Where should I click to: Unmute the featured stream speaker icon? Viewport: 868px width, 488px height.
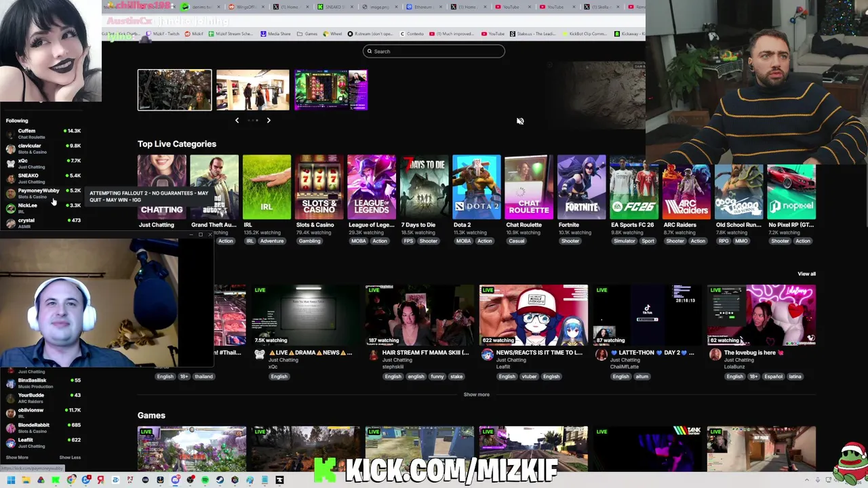click(x=520, y=121)
